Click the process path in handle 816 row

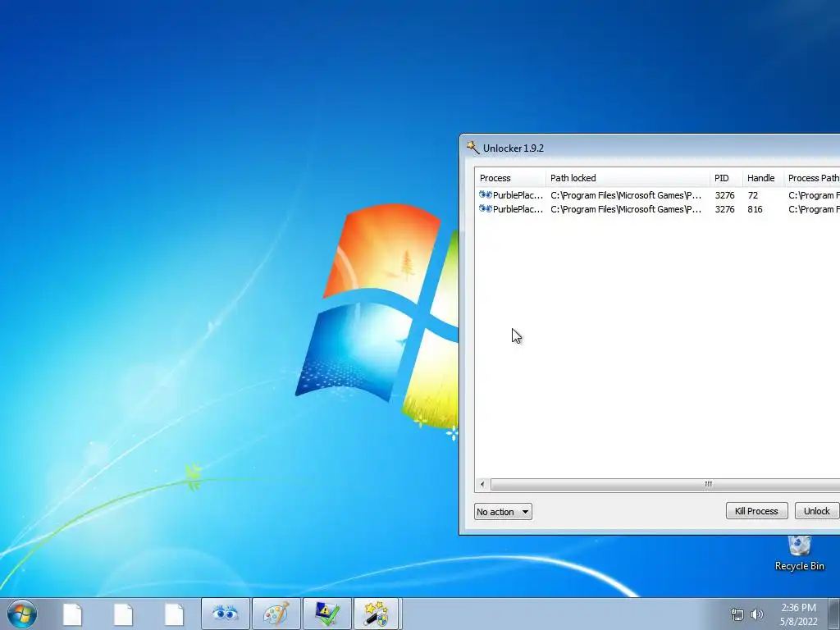[x=814, y=209]
